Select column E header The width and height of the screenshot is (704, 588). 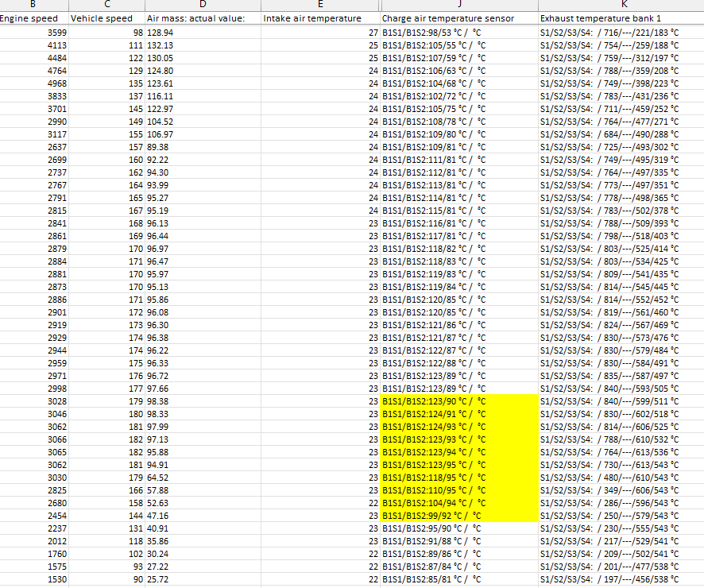click(x=320, y=5)
